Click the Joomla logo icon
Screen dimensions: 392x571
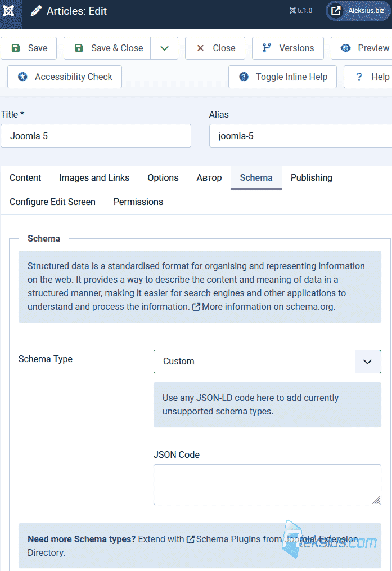click(9, 11)
